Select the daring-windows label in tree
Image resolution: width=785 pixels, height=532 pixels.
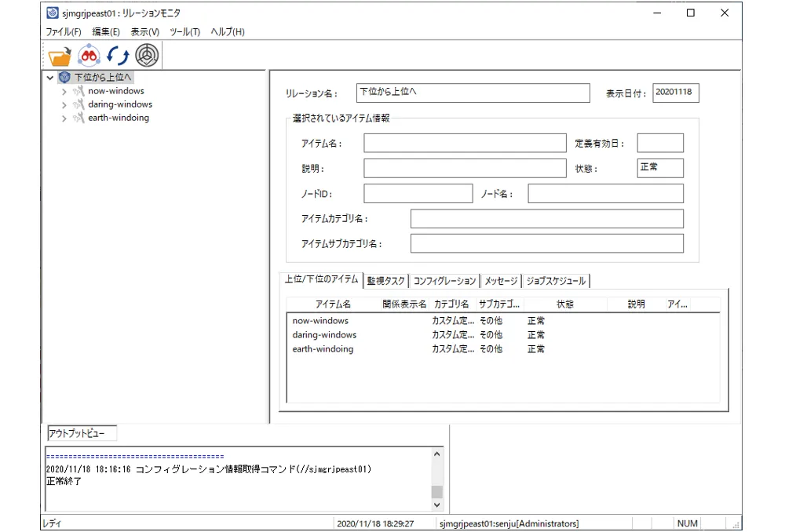click(120, 104)
